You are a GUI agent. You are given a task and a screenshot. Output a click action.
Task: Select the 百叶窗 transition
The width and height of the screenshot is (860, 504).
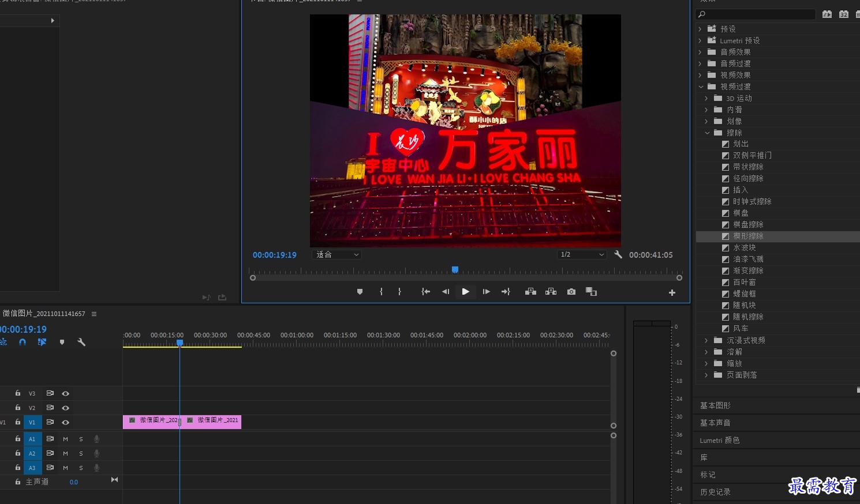tap(744, 282)
